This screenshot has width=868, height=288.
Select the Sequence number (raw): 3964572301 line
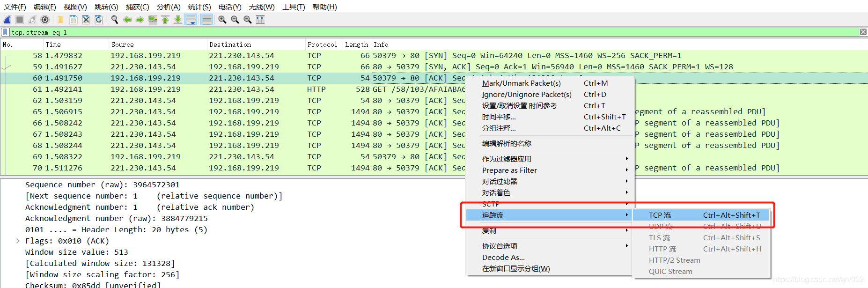[x=102, y=185]
